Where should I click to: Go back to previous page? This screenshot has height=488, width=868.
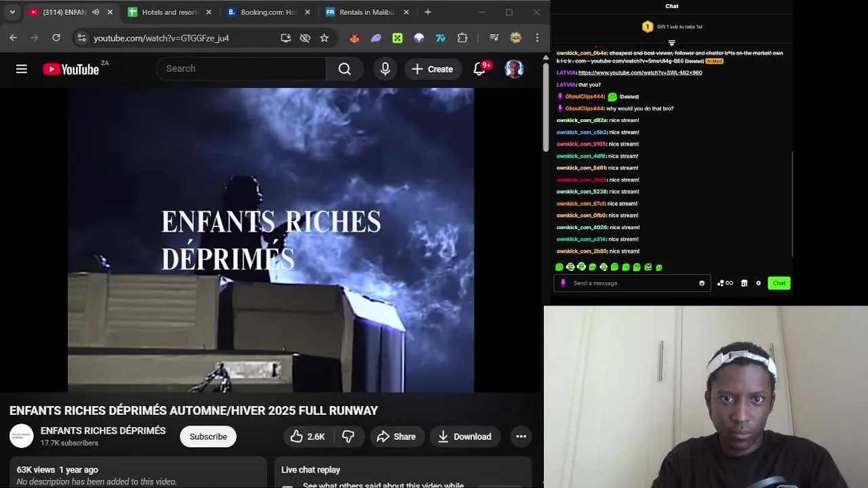[13, 38]
